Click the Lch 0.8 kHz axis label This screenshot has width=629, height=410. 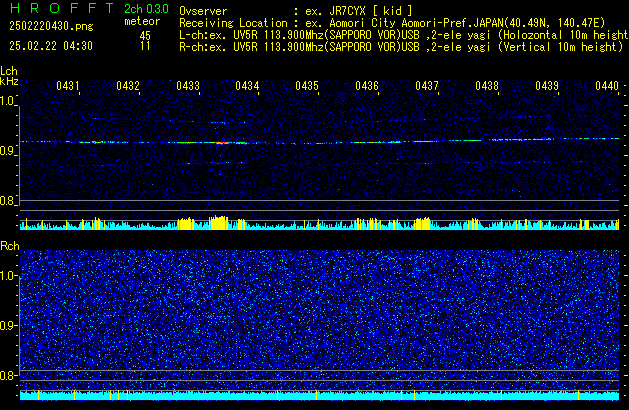click(x=8, y=201)
